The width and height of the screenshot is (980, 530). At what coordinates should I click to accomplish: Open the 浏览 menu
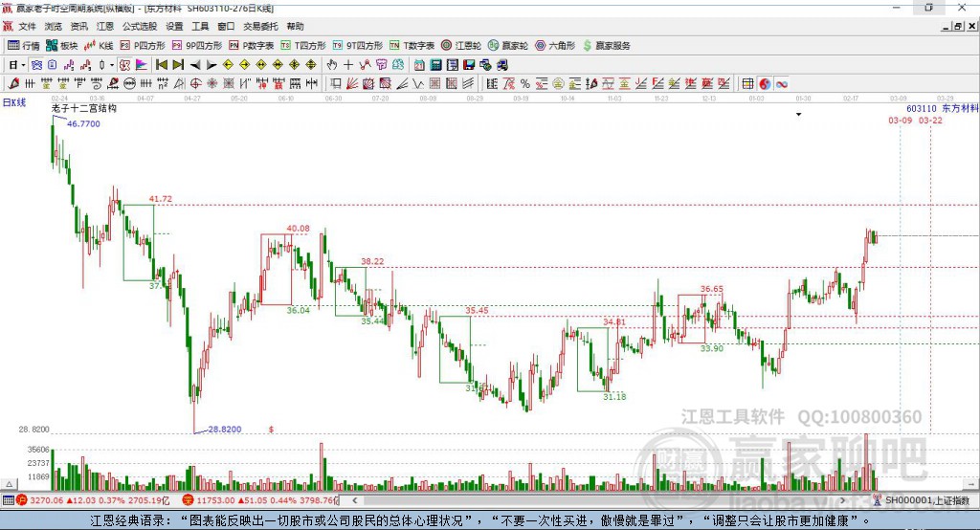tap(54, 26)
